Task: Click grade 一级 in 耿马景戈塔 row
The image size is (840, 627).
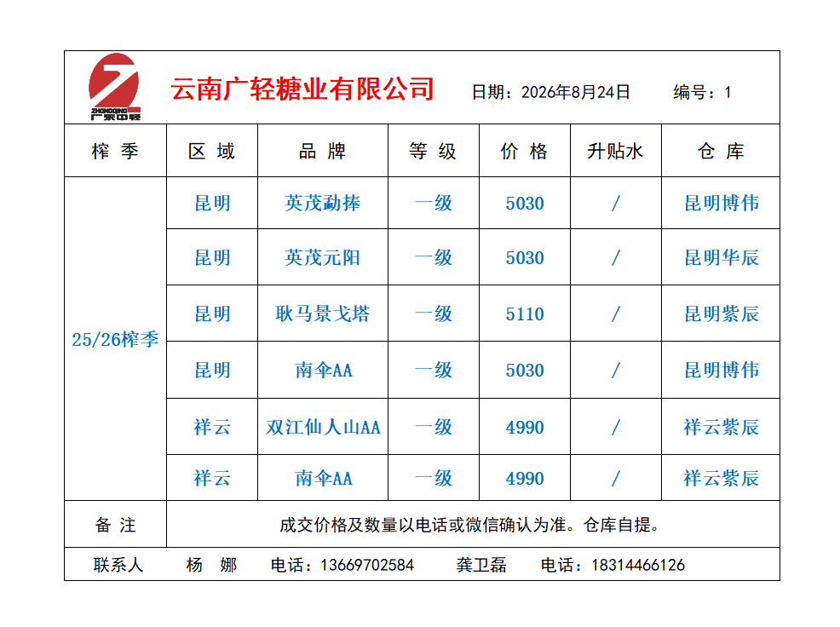Action: click(434, 313)
